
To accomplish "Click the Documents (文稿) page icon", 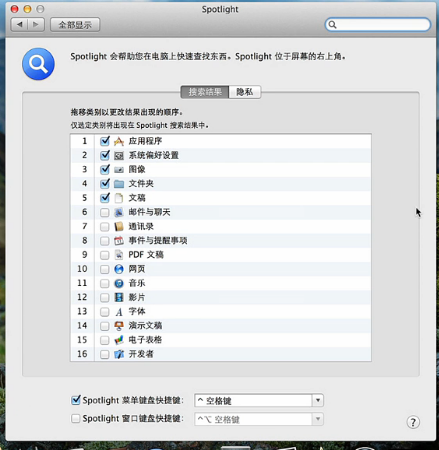I will pos(119,198).
